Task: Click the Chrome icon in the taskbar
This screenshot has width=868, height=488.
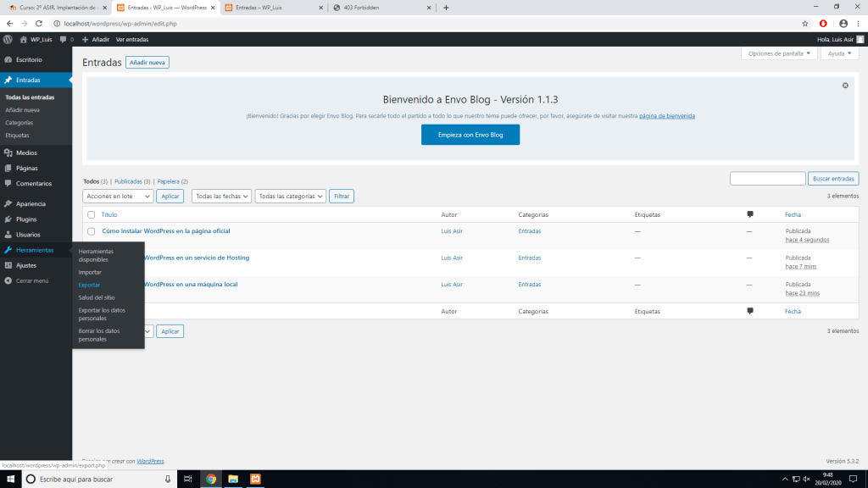Action: [211, 479]
